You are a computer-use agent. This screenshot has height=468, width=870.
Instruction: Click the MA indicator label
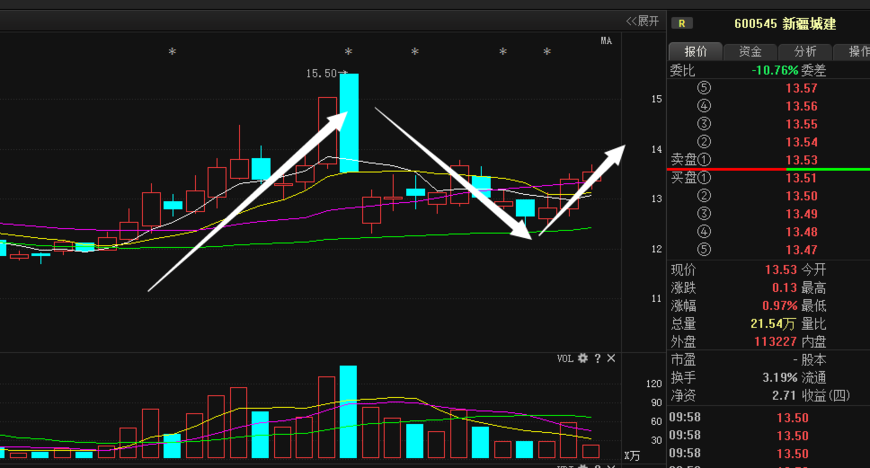tap(606, 41)
